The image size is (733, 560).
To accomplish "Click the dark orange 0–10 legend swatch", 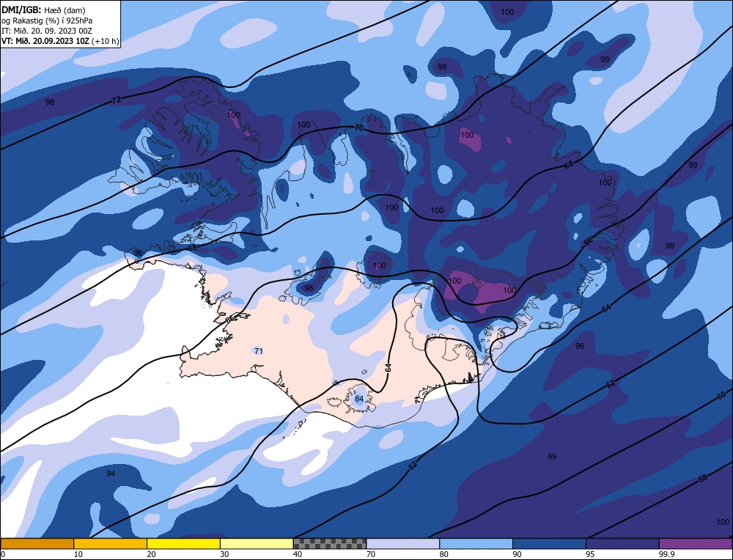I will pos(37,543).
